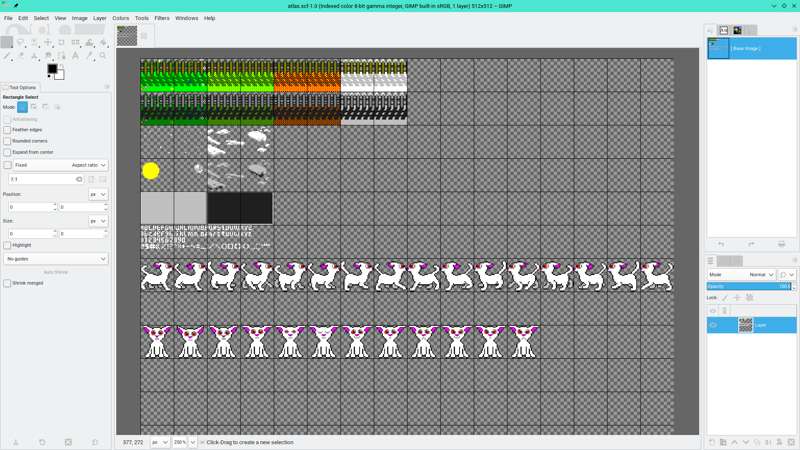
Task: Click the redo arrow in history panel
Action: click(751, 244)
